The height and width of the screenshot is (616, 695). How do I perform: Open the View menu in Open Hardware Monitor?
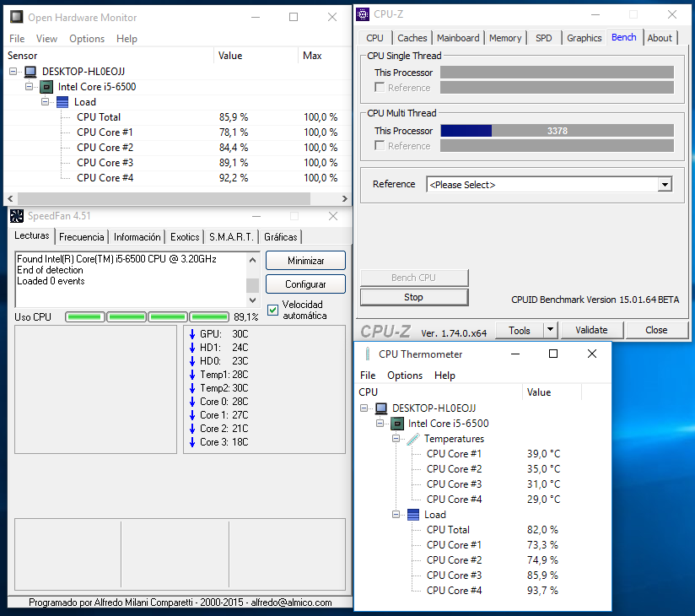click(x=46, y=39)
